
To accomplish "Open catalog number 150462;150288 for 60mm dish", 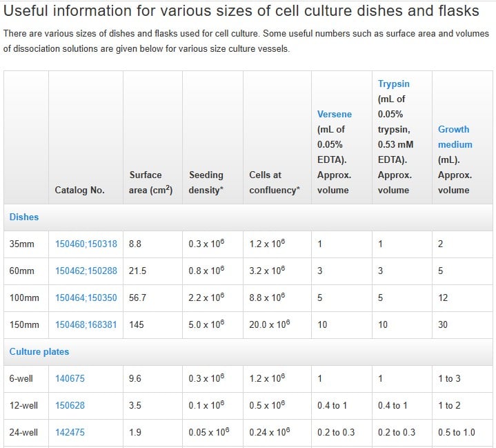I will coord(86,271).
